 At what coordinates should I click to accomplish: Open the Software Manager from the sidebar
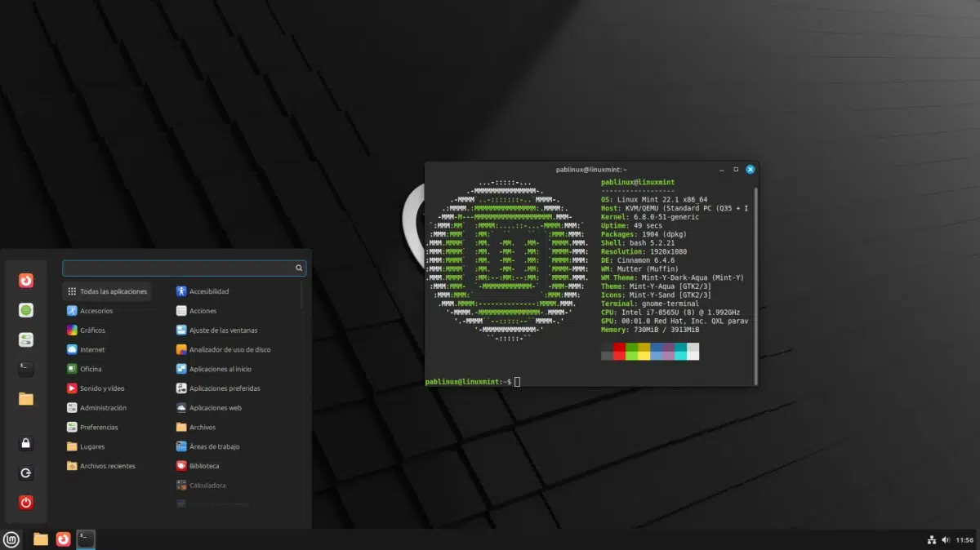tap(26, 310)
